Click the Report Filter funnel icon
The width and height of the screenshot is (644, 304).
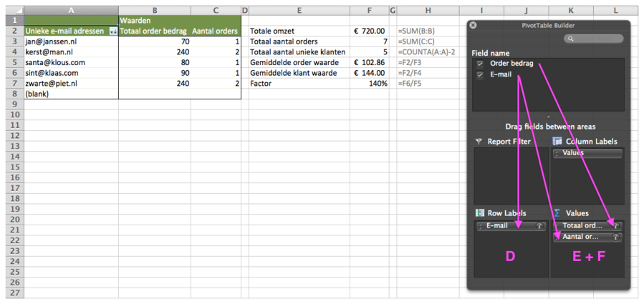tap(479, 142)
